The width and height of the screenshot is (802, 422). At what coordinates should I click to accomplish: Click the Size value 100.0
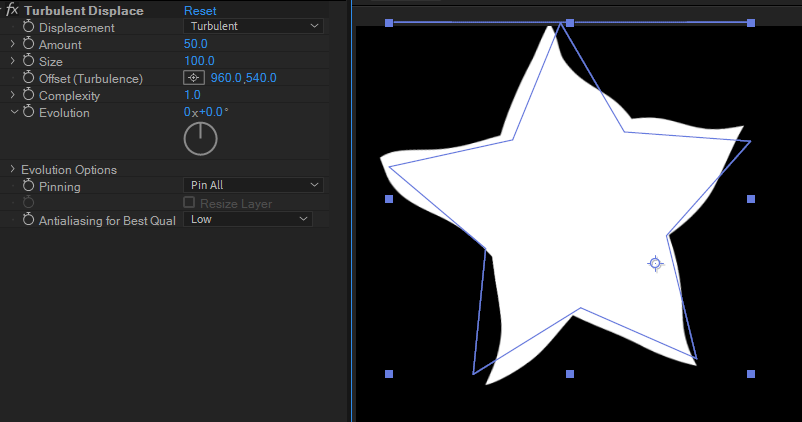pos(199,61)
